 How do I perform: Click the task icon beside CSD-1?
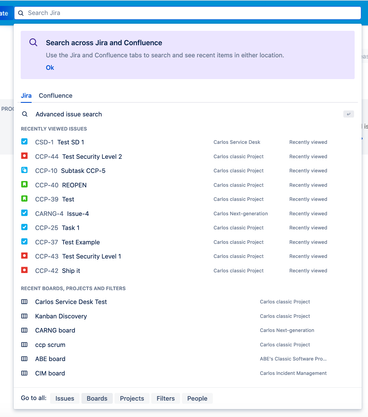click(x=24, y=142)
